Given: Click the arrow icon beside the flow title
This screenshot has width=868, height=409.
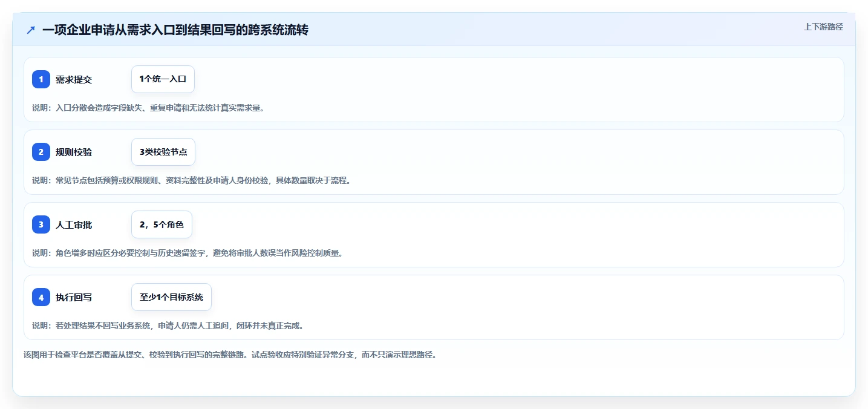Looking at the screenshot, I should 31,30.
